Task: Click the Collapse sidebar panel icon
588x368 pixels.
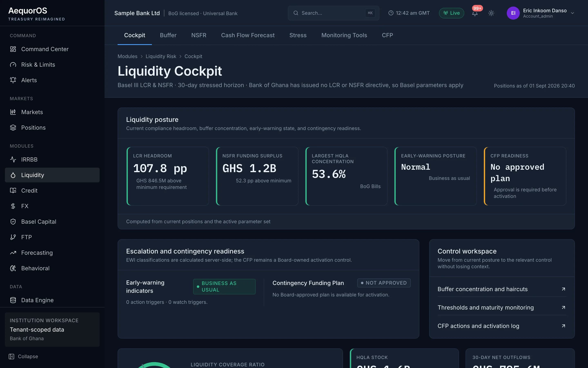Action: point(11,356)
